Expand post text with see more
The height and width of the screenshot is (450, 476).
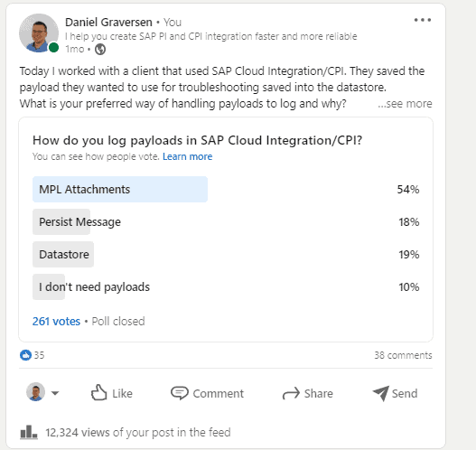click(x=405, y=104)
